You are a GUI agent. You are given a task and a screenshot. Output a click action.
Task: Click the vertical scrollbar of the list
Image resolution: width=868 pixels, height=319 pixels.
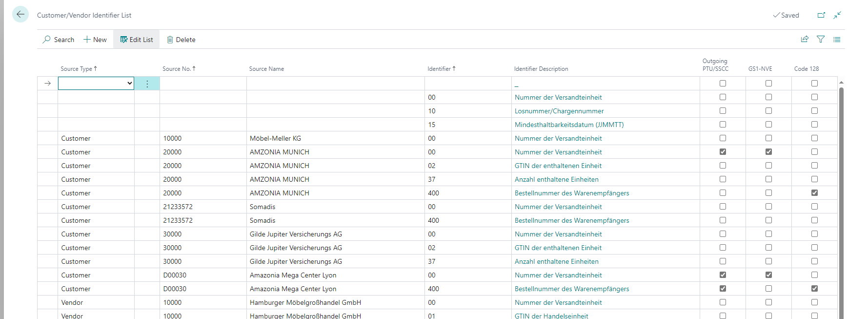pyautogui.click(x=841, y=195)
